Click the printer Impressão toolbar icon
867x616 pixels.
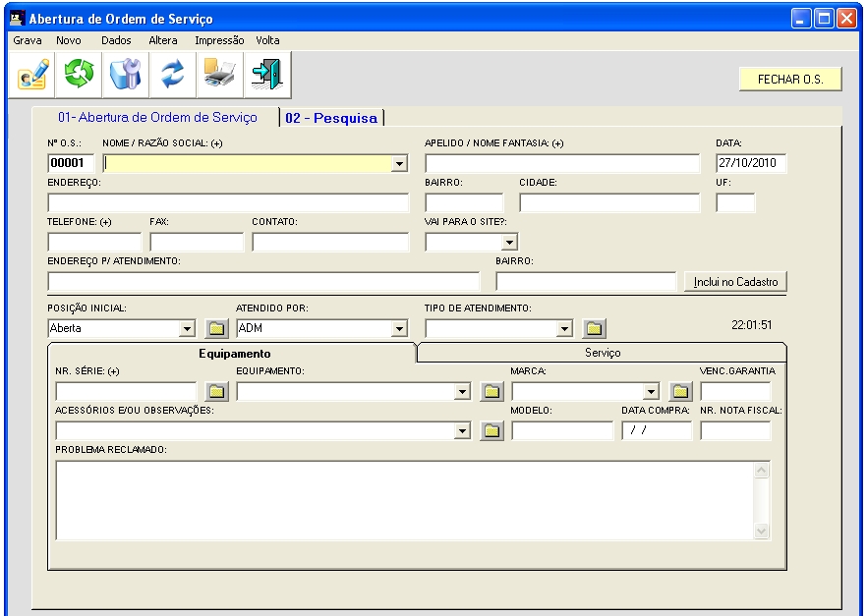(219, 76)
